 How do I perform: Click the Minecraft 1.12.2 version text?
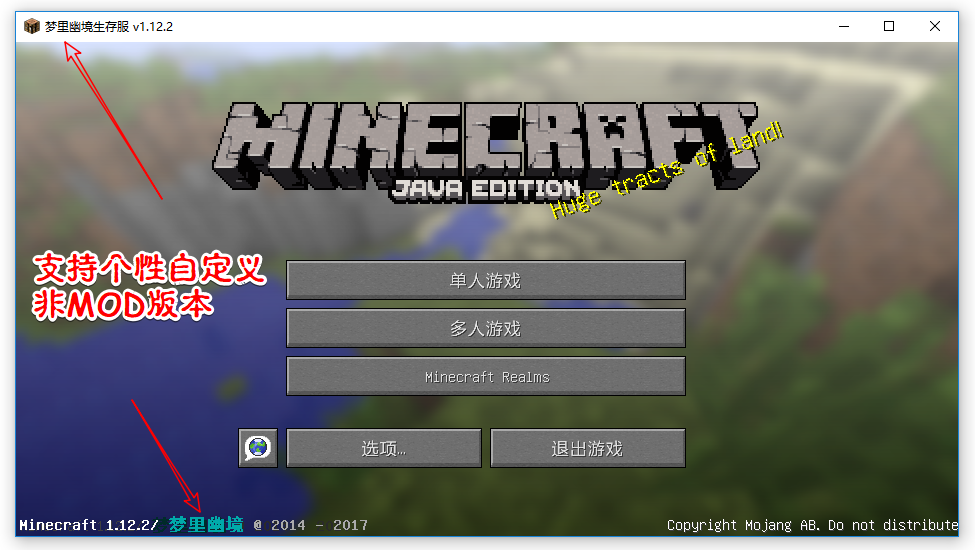tap(88, 525)
